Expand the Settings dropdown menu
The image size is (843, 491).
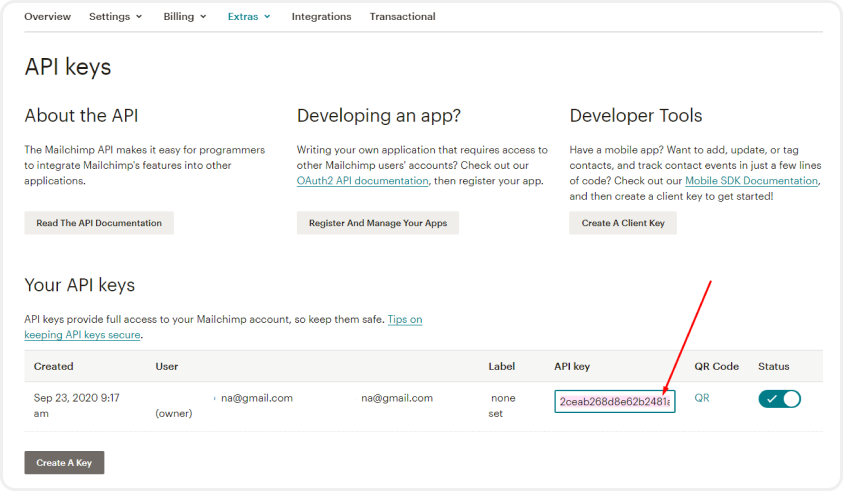116,17
